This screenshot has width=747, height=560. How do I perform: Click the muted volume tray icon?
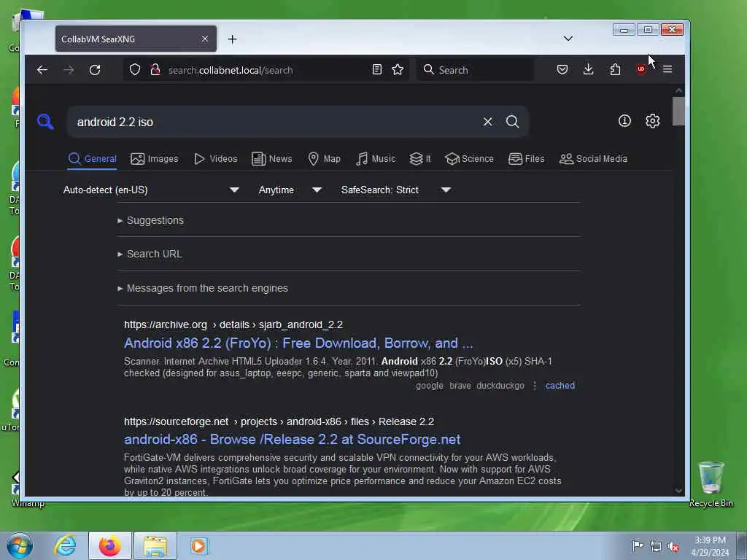673,547
